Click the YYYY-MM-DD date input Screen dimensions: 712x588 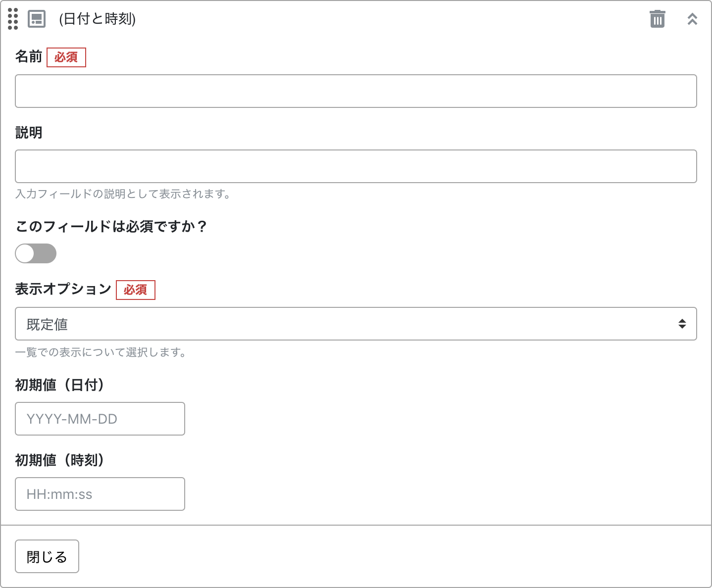(x=100, y=419)
